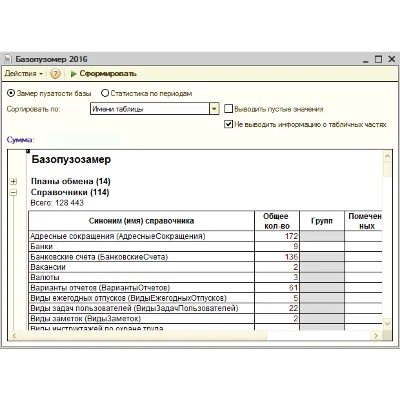Select the Вакансии row name
Screen dimensions: 400x400
point(48,267)
